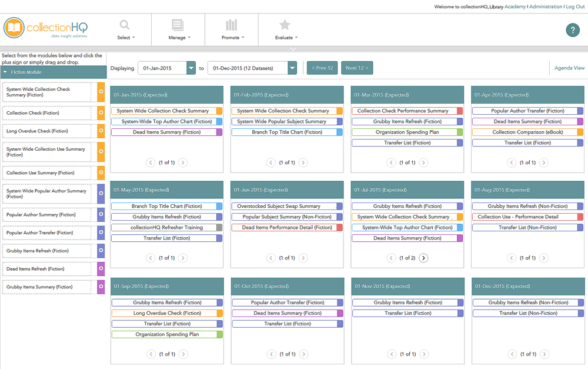Switch to Agenda View
The width and height of the screenshot is (588, 369).
coord(569,68)
